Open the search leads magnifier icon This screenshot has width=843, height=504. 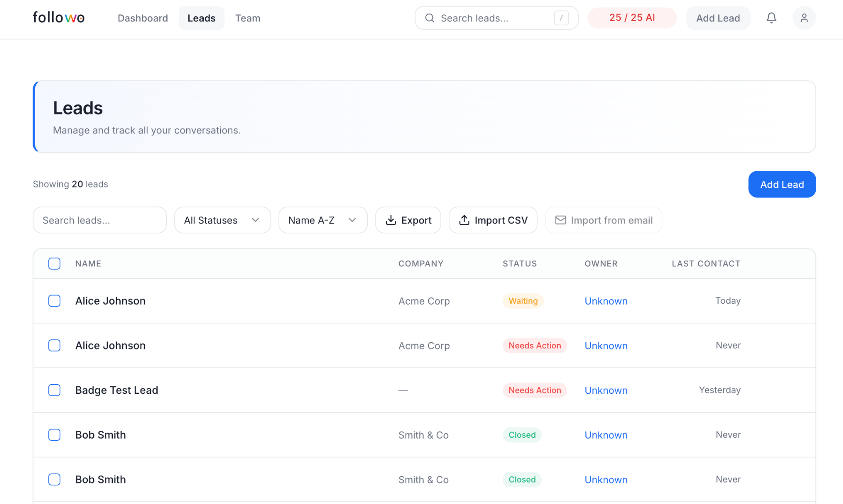(429, 18)
